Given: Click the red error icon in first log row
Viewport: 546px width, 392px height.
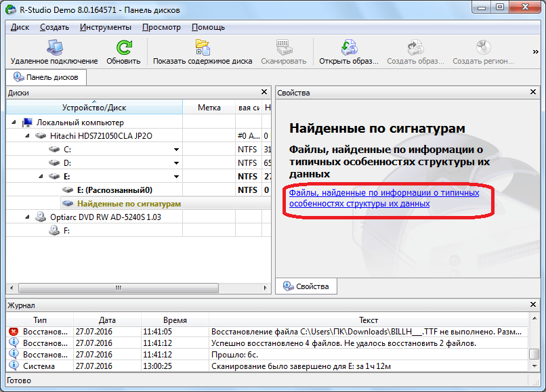Looking at the screenshot, I should click(x=14, y=332).
